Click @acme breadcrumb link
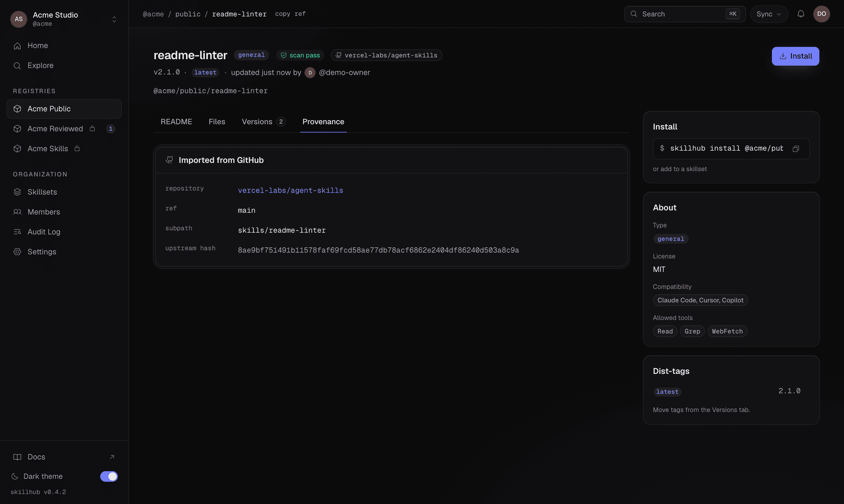This screenshot has width=844, height=504. tap(153, 14)
